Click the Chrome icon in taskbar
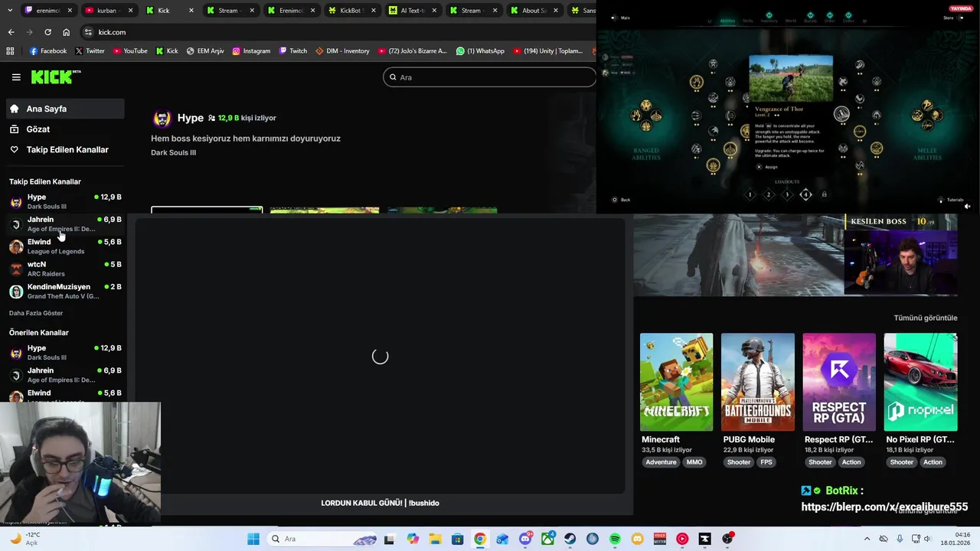This screenshot has height=551, width=980. point(479,539)
